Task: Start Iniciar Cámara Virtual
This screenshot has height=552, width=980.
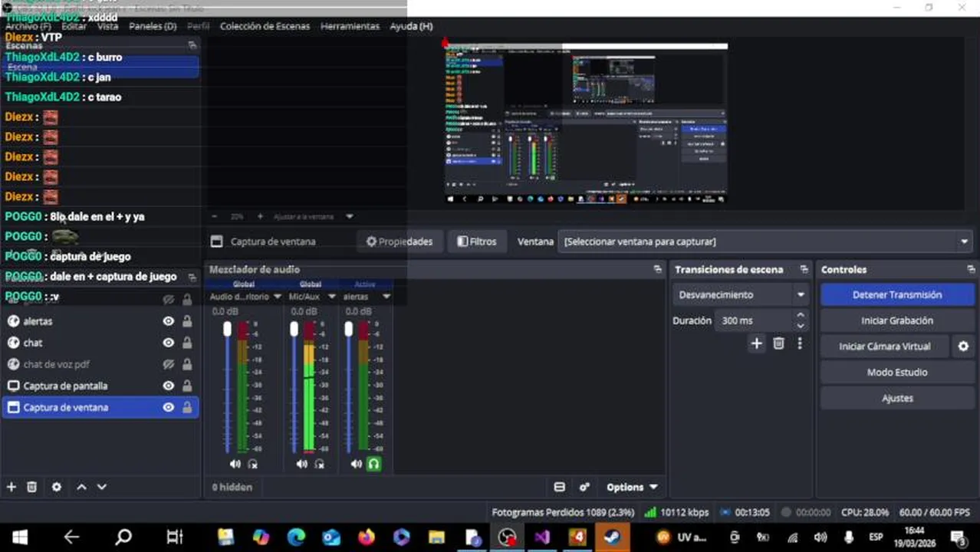Action: coord(885,347)
